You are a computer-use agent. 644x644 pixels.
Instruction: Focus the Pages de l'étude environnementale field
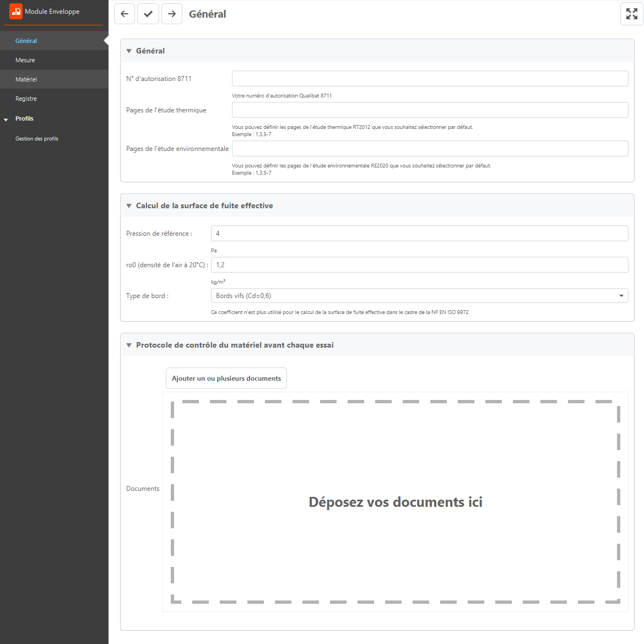430,149
